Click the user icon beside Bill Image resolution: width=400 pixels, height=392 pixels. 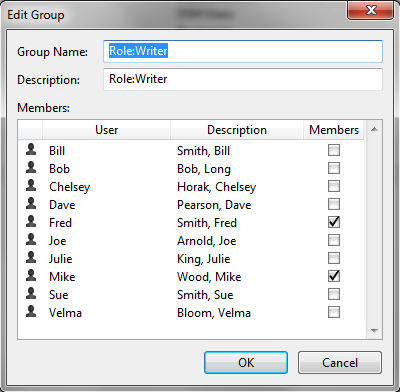(31, 149)
